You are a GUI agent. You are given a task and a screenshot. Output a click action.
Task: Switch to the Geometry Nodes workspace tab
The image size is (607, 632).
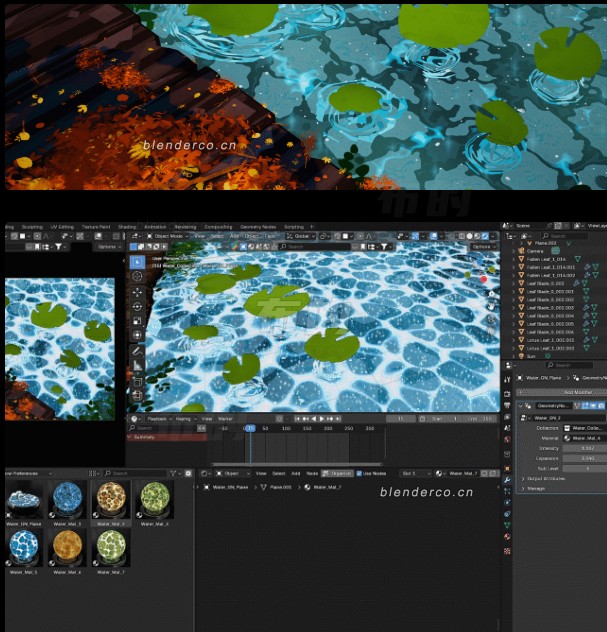[x=258, y=227]
